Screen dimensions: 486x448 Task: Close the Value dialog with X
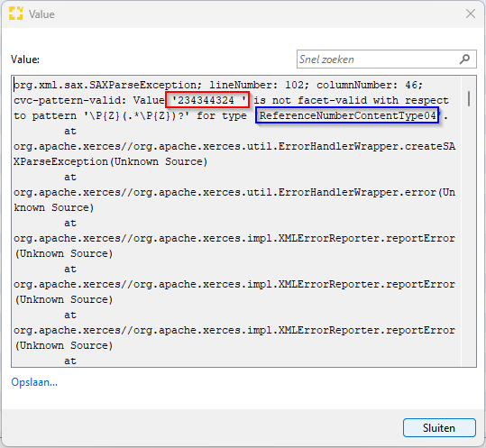471,14
